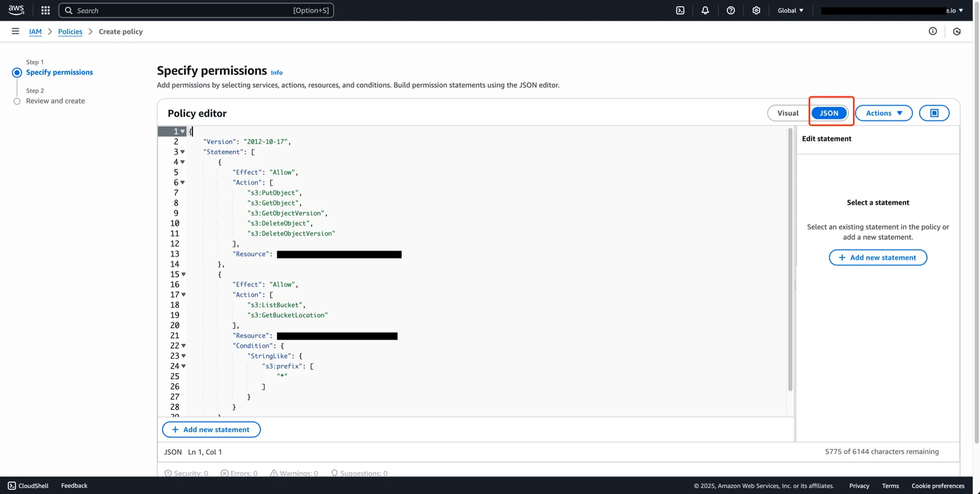
Task: Click the "s3:PutObject" line in editor
Action: (x=275, y=193)
